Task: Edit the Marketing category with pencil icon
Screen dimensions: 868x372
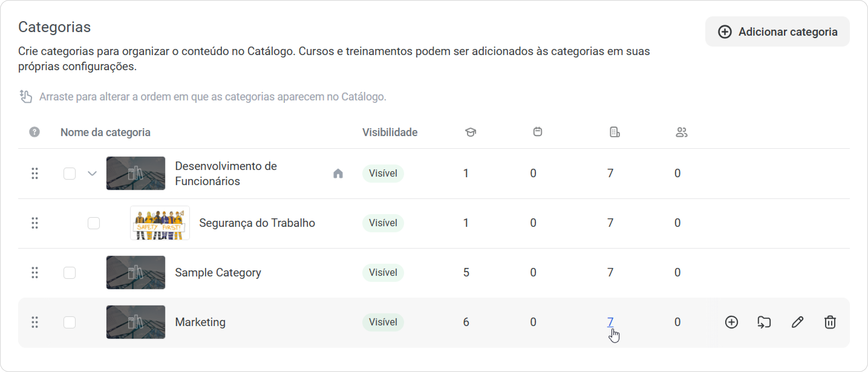Action: (x=797, y=322)
